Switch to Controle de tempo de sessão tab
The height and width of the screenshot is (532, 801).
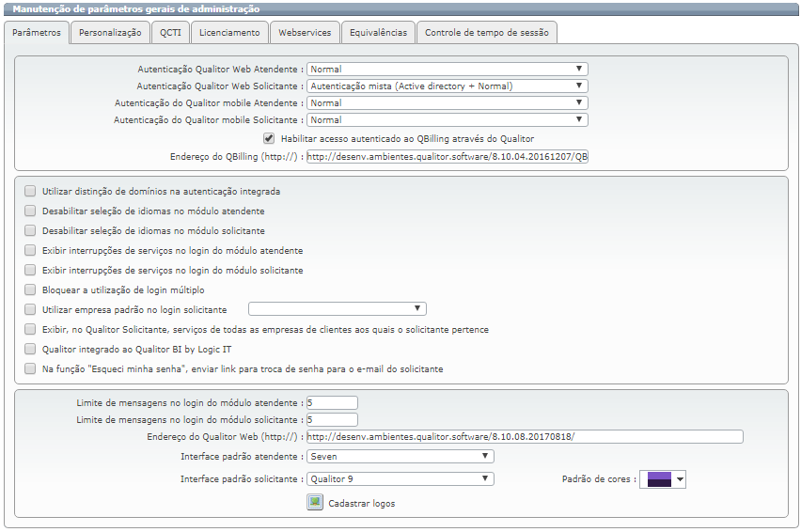(487, 33)
